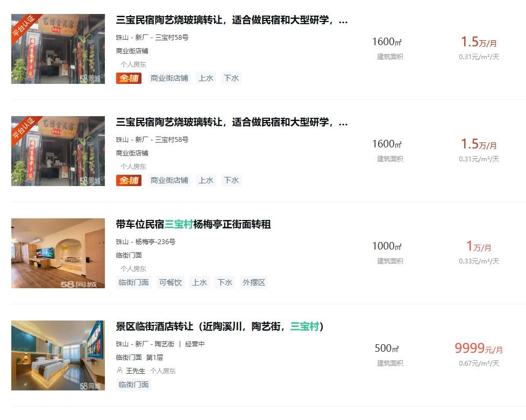Click the 1万/月 price of 杨梅亭 listing
Viewport: 526px width, 420px height.
479,246
